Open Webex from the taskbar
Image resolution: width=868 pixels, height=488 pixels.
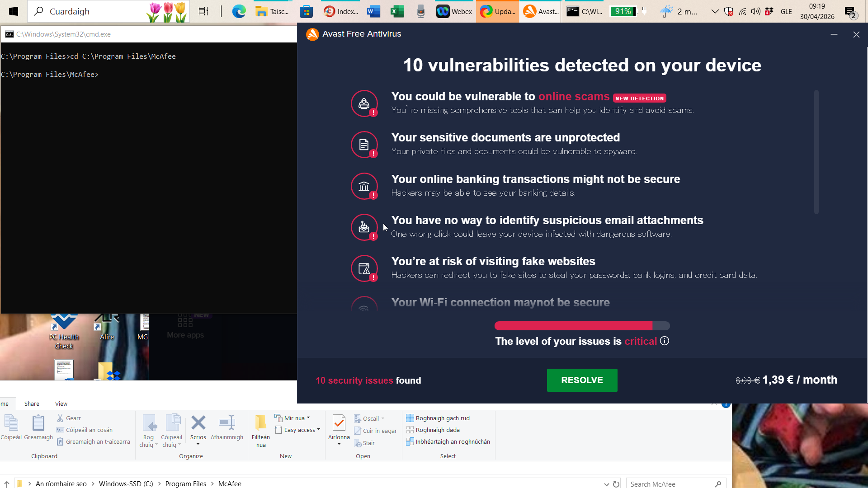click(454, 11)
